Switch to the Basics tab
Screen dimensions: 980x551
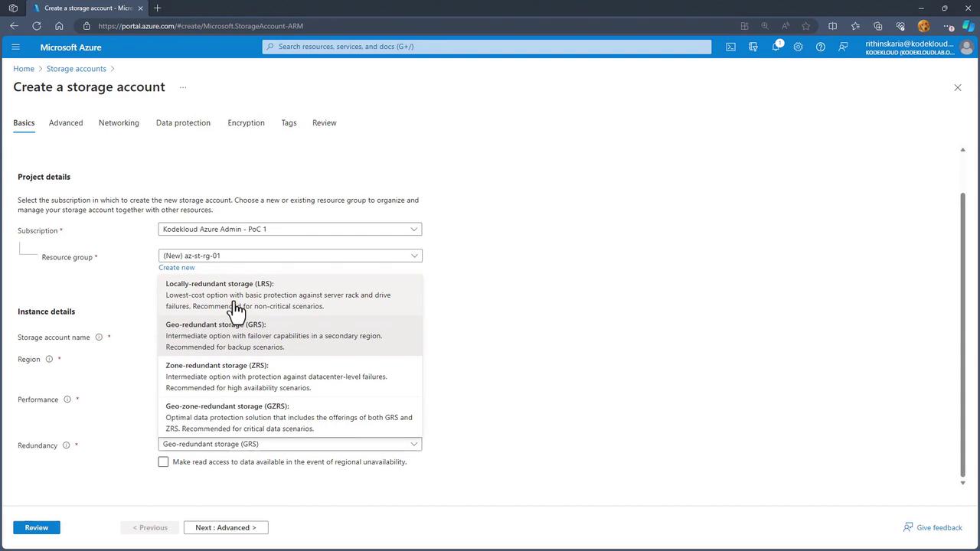[24, 122]
